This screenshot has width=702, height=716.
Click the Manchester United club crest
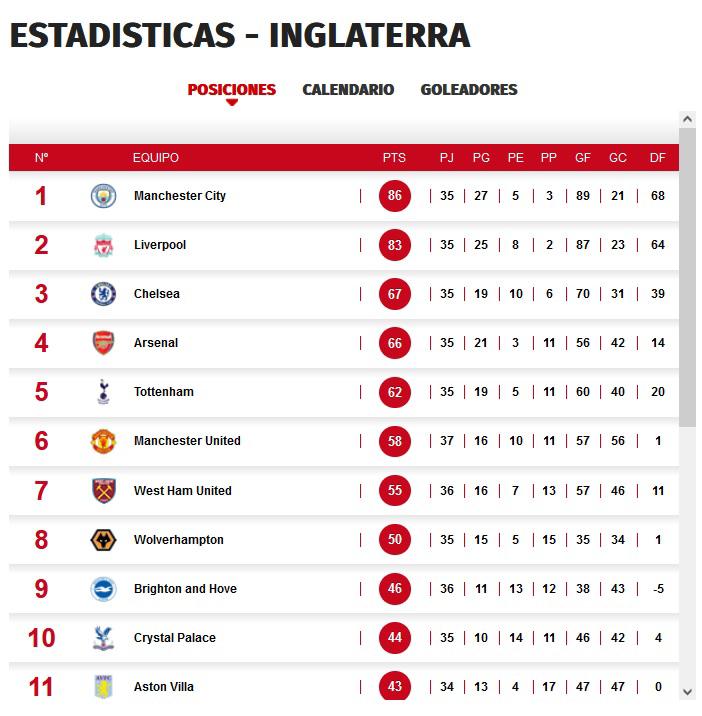point(103,441)
